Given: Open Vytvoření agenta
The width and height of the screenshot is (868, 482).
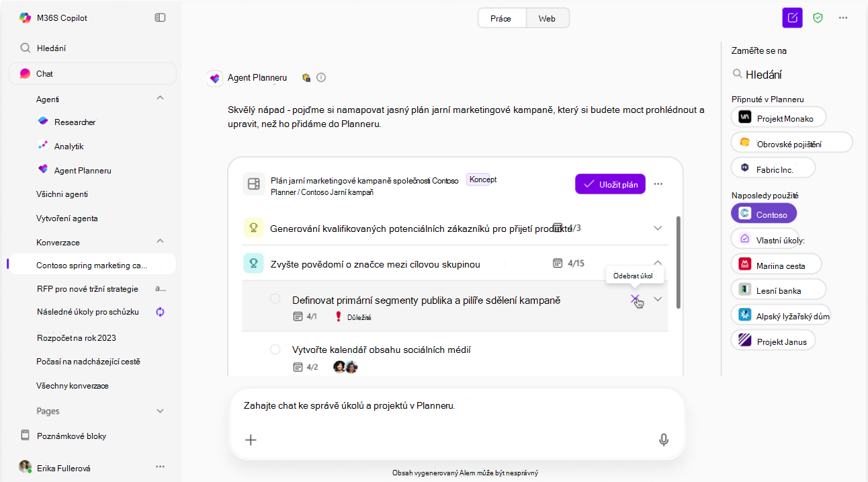Looking at the screenshot, I should 67,218.
